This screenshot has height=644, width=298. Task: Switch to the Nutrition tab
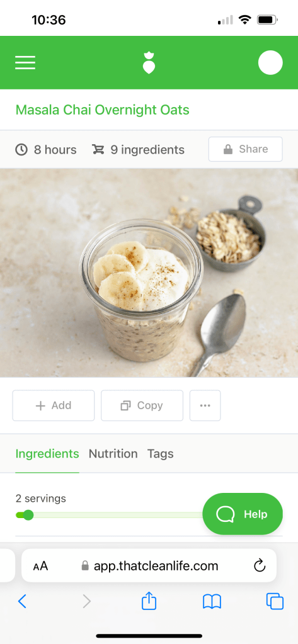[113, 453]
